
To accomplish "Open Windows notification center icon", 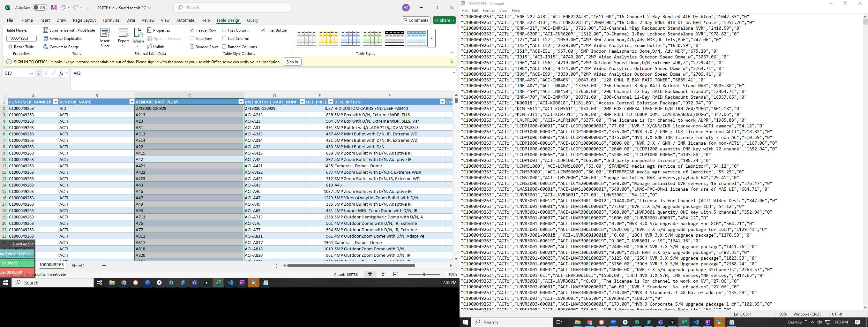I will point(857,322).
